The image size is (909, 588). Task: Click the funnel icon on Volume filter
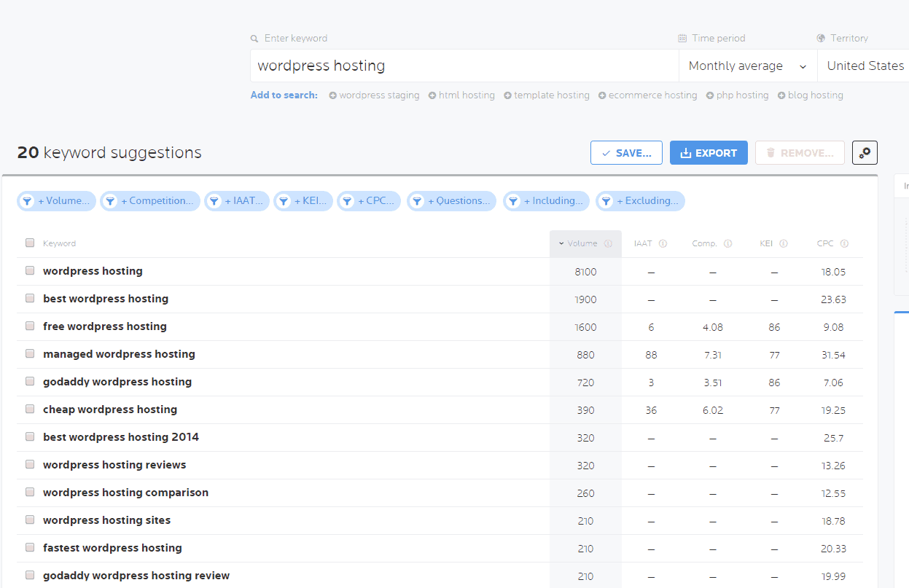pyautogui.click(x=27, y=201)
